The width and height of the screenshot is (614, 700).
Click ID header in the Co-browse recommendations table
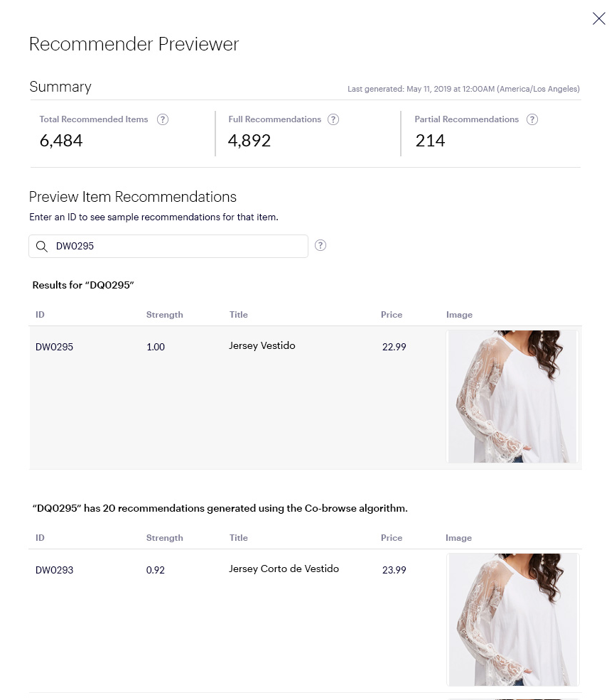coord(40,538)
